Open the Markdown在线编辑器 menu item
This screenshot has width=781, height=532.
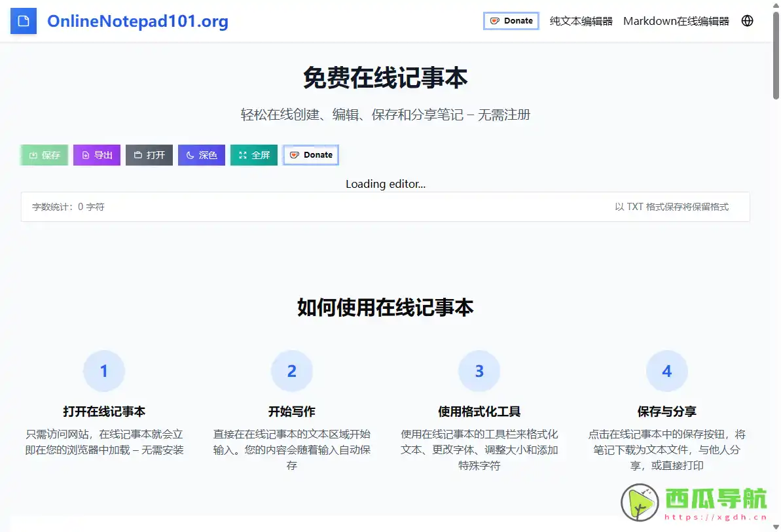(676, 21)
